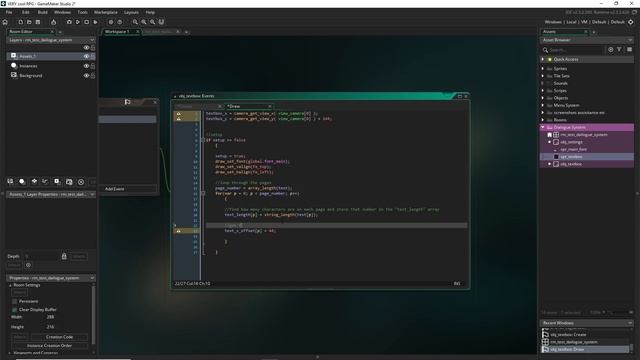Open the Build menu
This screenshot has height=360, width=640.
point(42,12)
